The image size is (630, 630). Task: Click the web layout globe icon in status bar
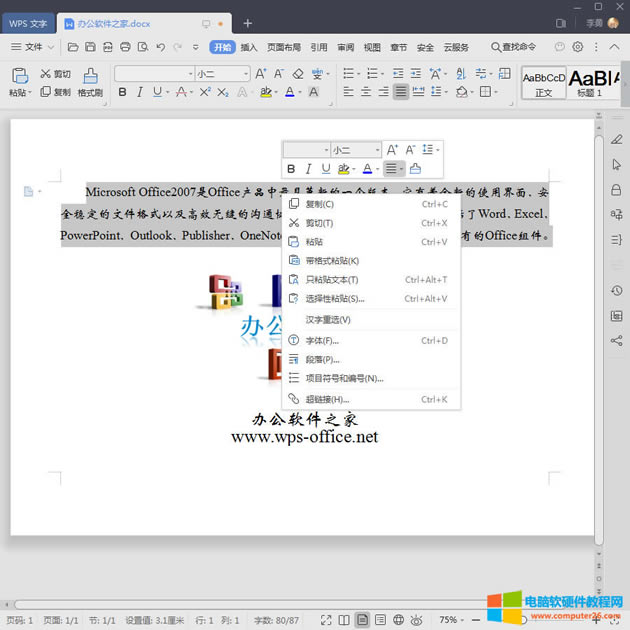398,620
